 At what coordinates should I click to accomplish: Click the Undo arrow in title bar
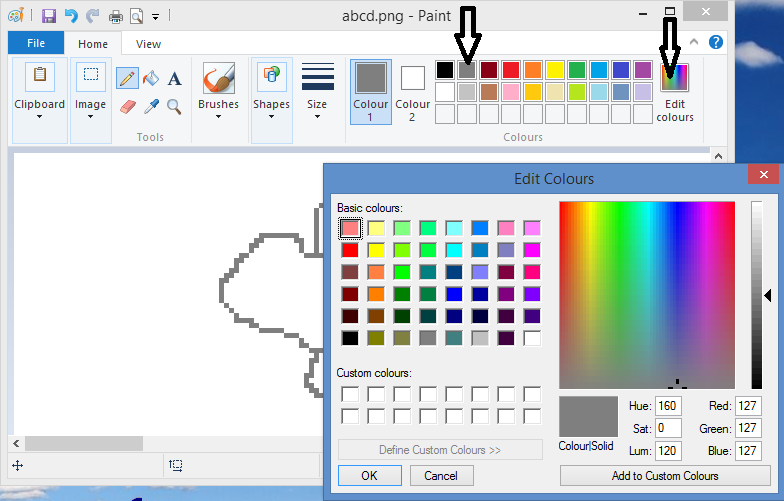coord(71,16)
